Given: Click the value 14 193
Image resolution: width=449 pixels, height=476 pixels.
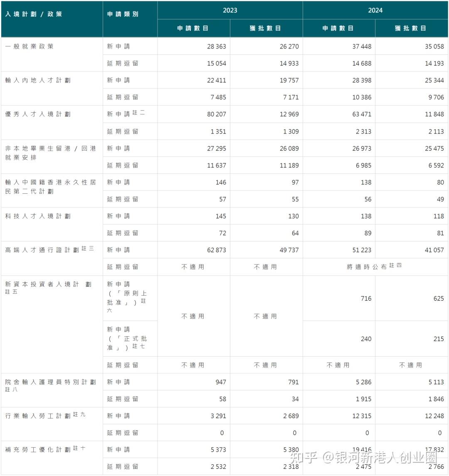Looking at the screenshot, I should point(434,64).
